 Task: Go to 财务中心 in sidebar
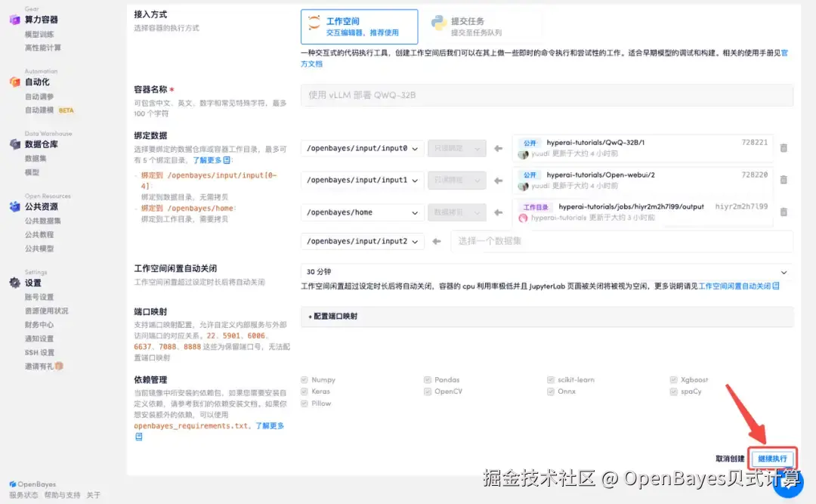click(x=39, y=325)
